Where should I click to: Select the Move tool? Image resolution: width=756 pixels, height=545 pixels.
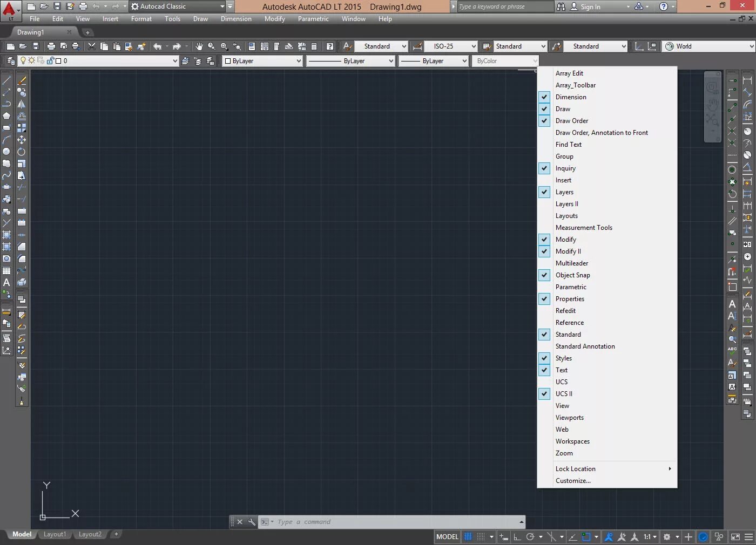tap(22, 140)
